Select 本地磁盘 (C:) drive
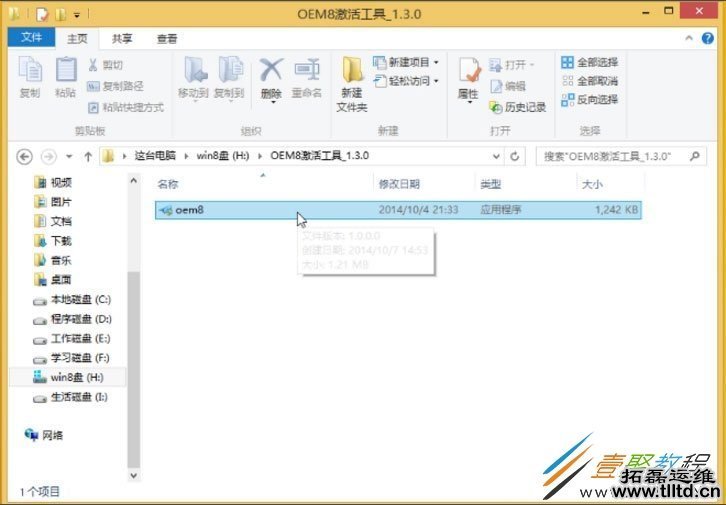726x505 pixels. [72, 300]
